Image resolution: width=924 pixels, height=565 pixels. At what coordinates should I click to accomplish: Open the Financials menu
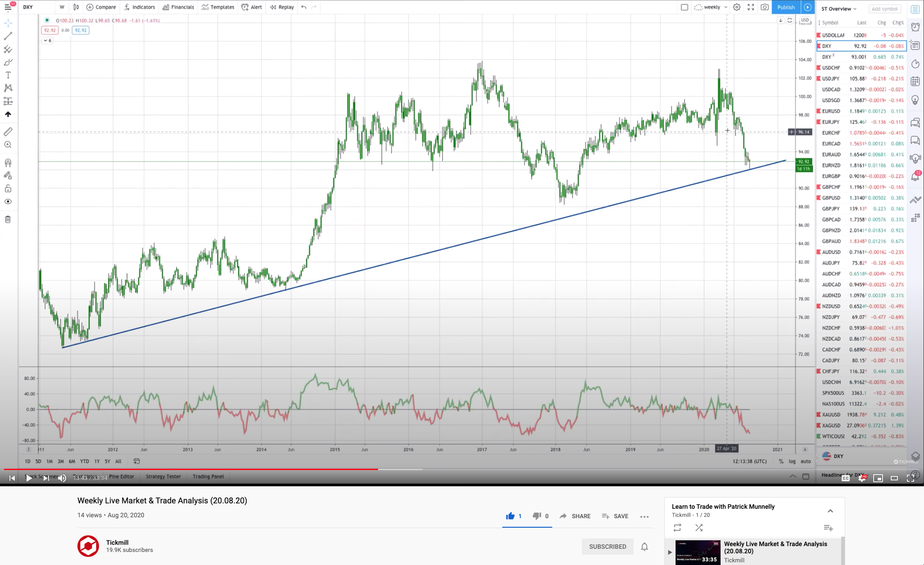coord(178,7)
